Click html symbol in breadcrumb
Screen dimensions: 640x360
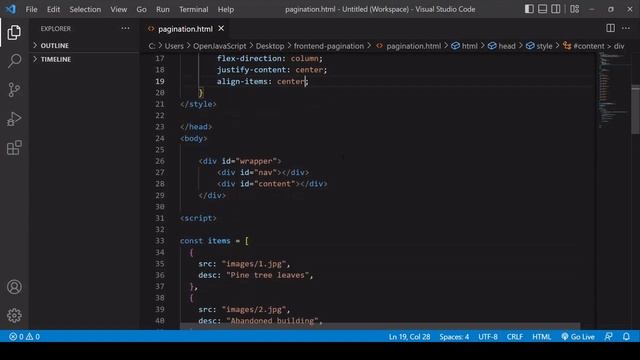click(x=464, y=46)
